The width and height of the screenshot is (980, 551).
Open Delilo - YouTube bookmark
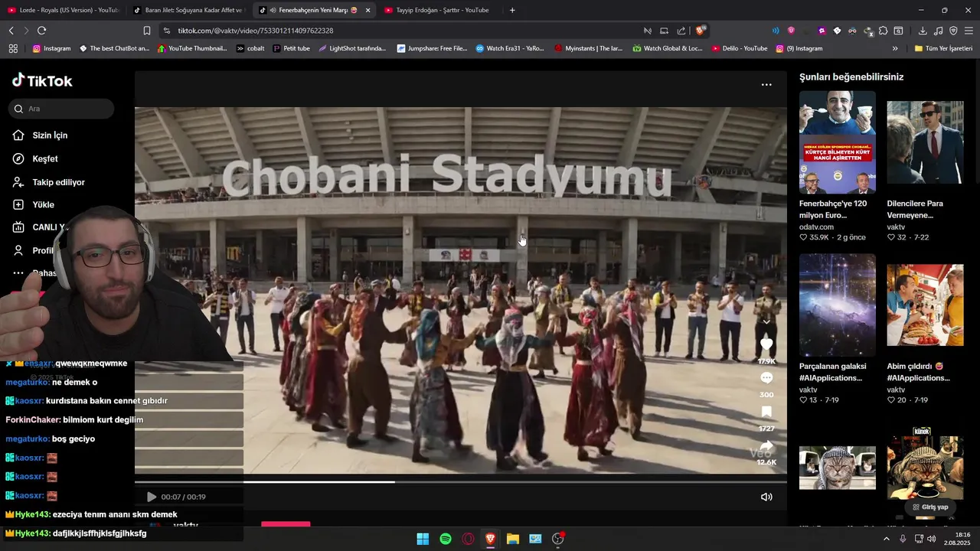(739, 48)
